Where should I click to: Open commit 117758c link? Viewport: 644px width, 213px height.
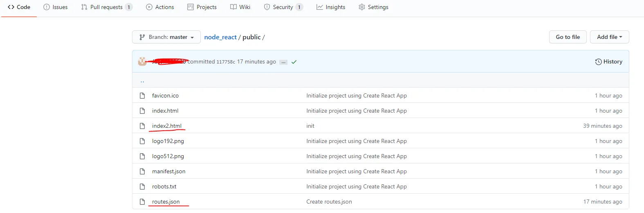[x=226, y=62]
